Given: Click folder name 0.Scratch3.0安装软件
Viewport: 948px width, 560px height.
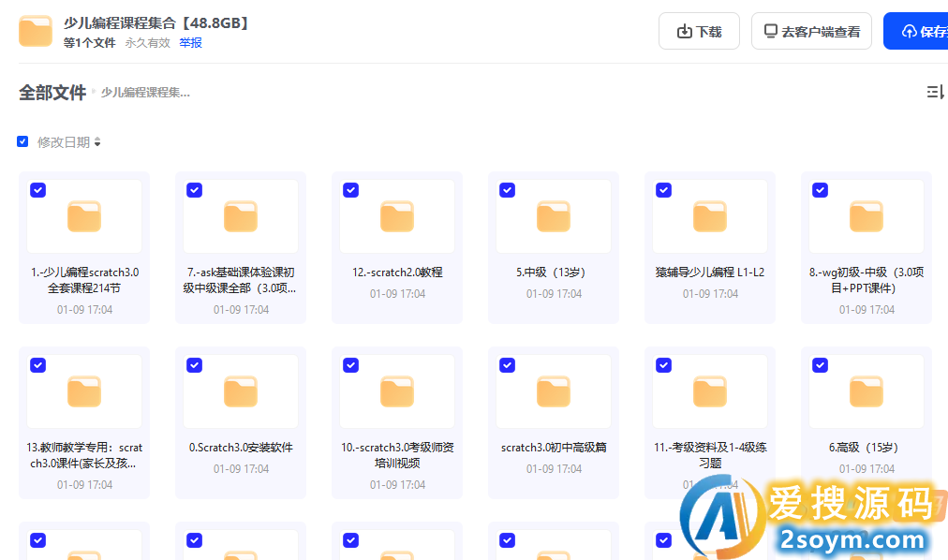Looking at the screenshot, I should [241, 448].
